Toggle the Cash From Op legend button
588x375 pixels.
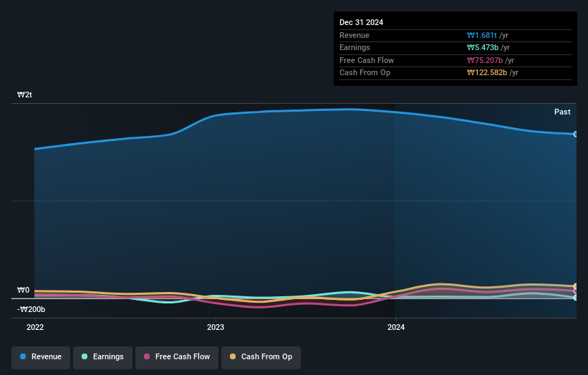tap(261, 356)
